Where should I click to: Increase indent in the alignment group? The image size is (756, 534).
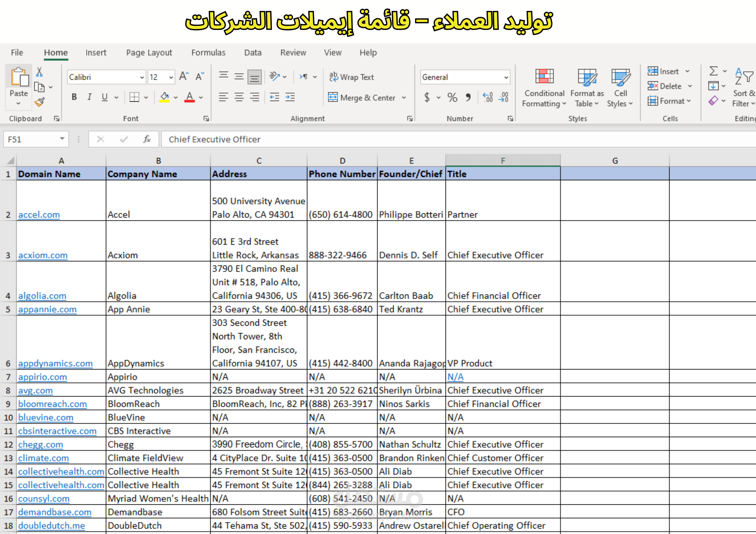point(290,97)
